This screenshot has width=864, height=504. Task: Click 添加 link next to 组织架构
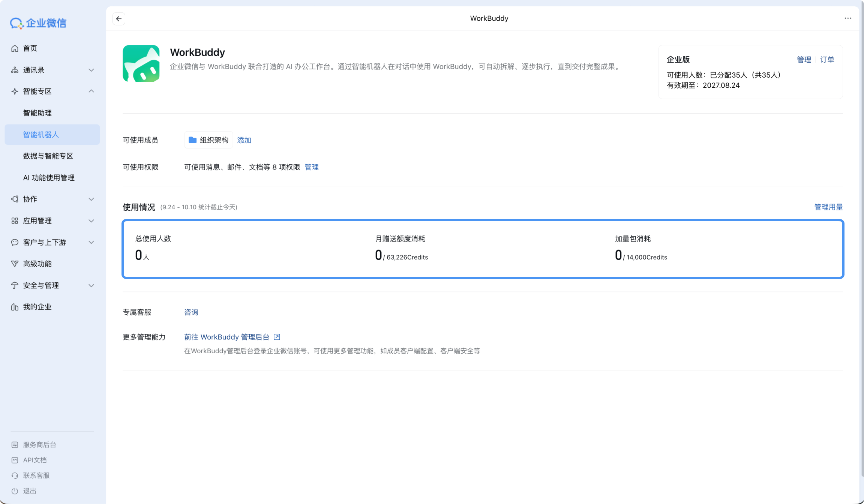tap(244, 140)
